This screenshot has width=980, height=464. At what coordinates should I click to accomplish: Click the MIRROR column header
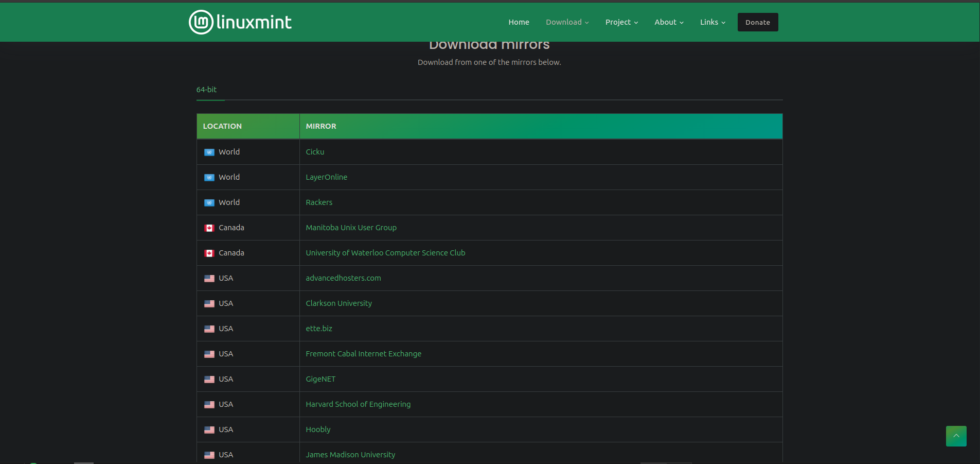[x=541, y=126]
